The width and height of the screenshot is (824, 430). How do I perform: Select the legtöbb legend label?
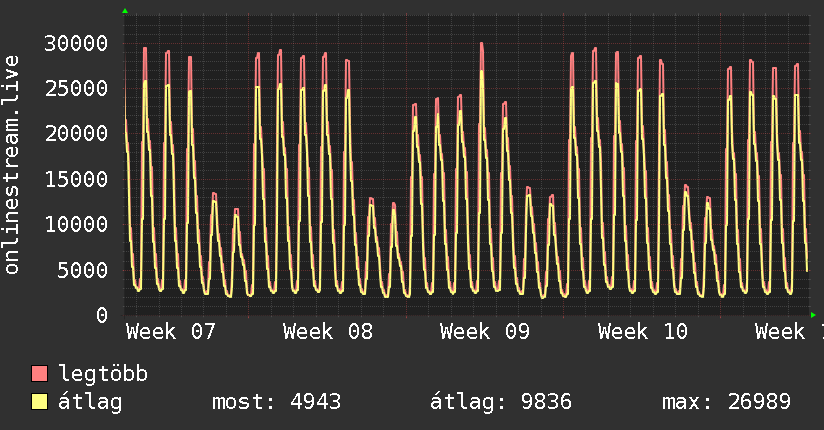(x=103, y=373)
